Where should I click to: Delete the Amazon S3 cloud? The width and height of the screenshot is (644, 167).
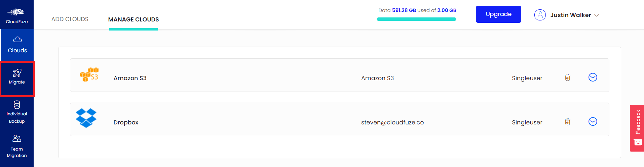[567, 77]
